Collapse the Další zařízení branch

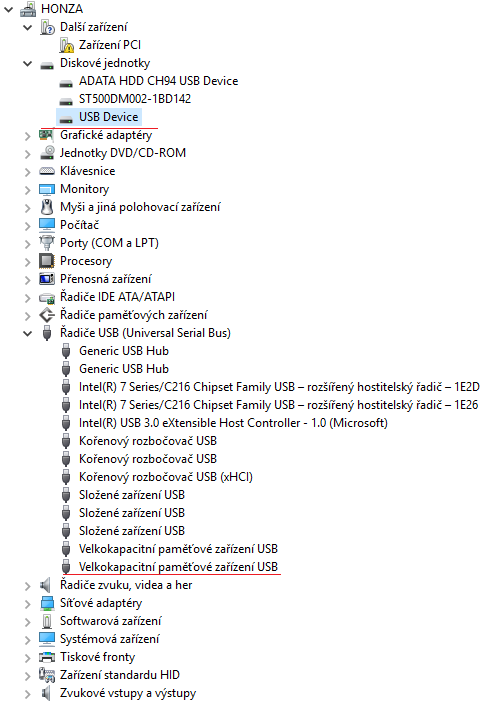[28, 27]
